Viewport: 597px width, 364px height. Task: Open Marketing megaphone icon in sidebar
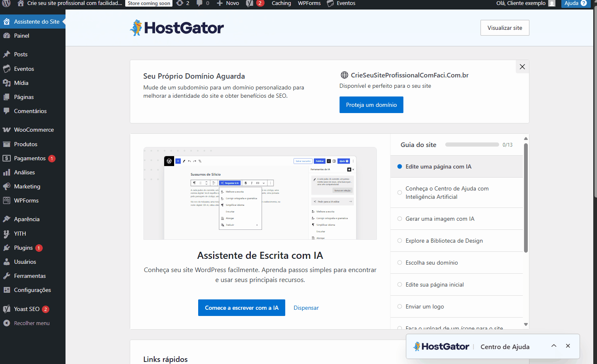pos(7,186)
